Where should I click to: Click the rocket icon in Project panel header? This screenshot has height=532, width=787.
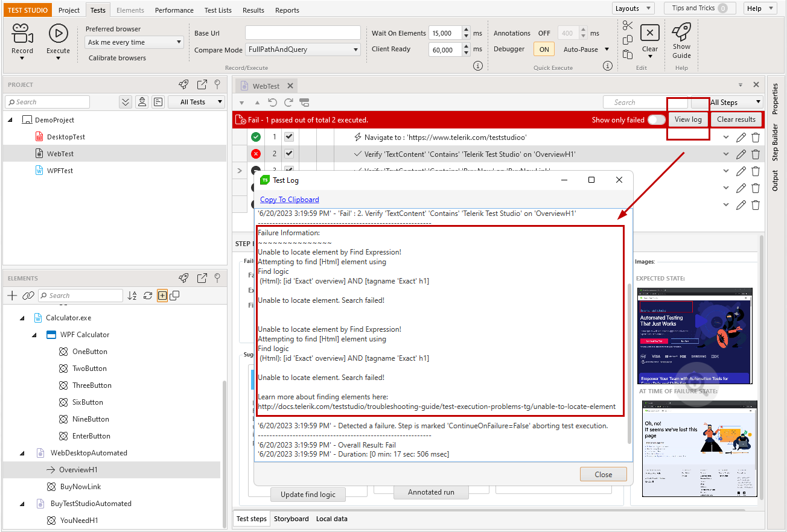(184, 84)
